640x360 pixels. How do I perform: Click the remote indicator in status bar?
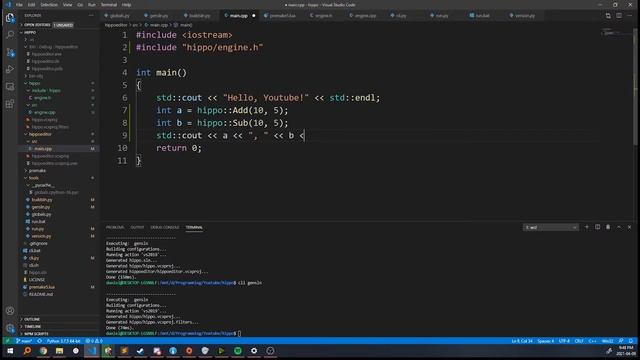pyautogui.click(x=7, y=341)
